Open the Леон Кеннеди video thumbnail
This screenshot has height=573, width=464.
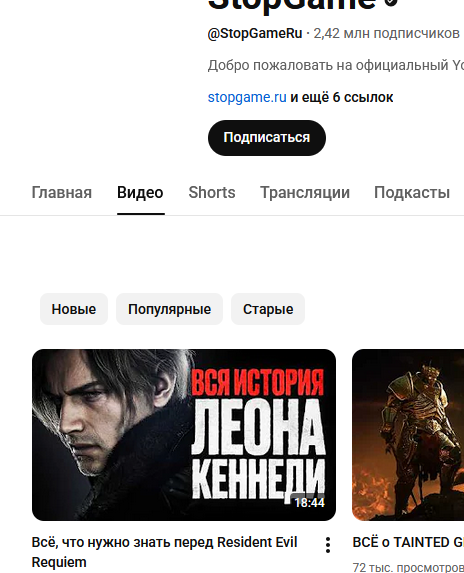pyautogui.click(x=184, y=435)
